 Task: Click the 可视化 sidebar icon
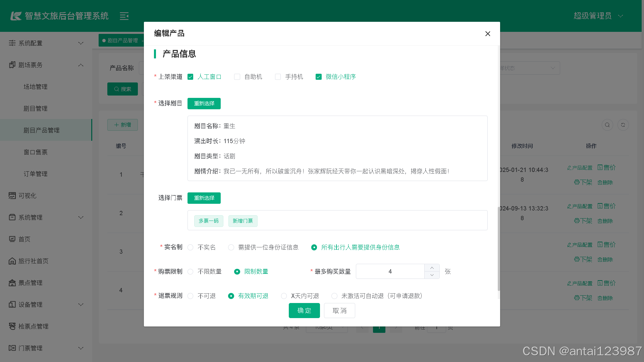tap(12, 195)
